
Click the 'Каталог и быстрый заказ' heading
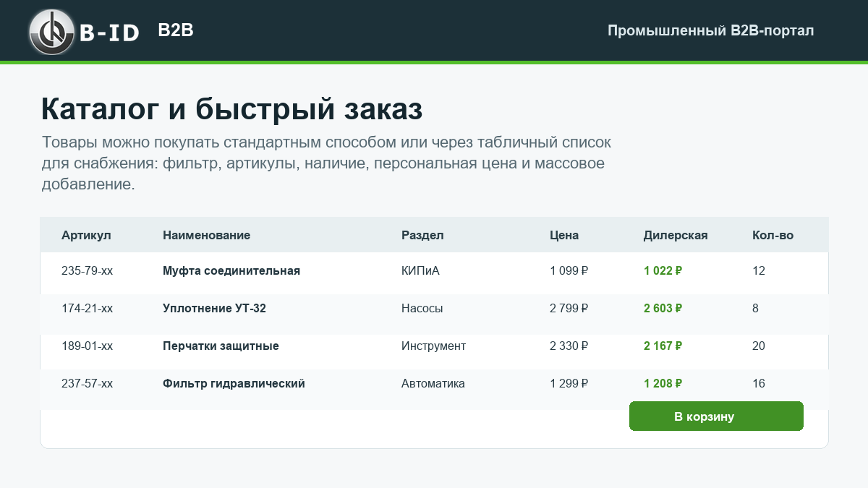231,109
